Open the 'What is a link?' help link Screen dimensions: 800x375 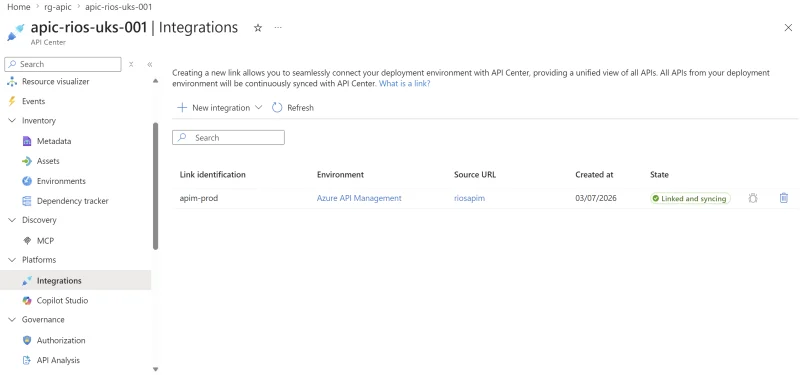coord(405,83)
